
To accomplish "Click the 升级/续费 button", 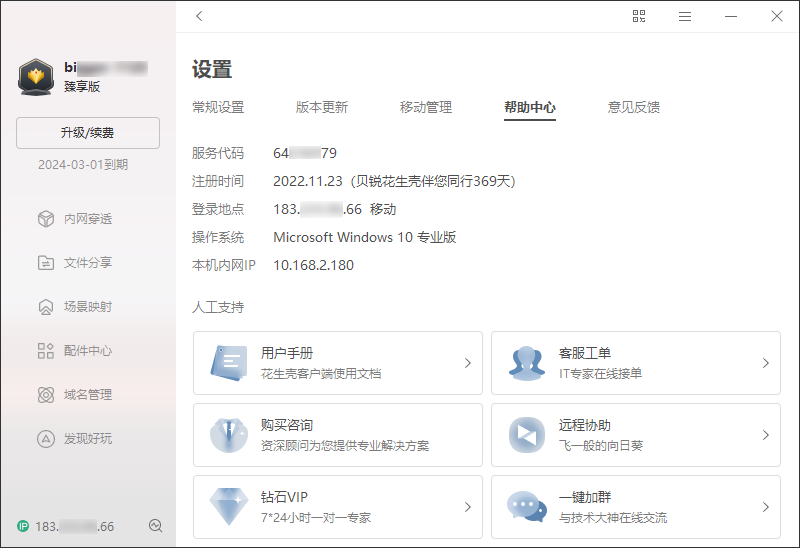I will click(88, 133).
